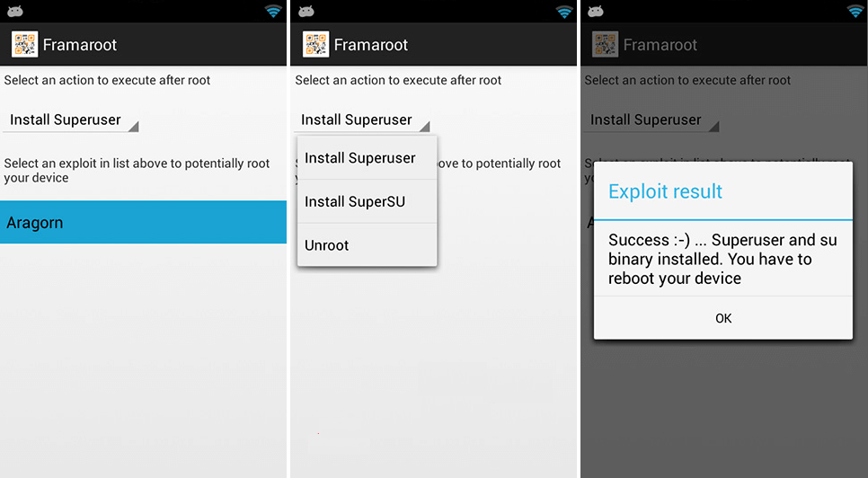Select the Aragorn exploit
This screenshot has width=868, height=478.
pyautogui.click(x=144, y=223)
